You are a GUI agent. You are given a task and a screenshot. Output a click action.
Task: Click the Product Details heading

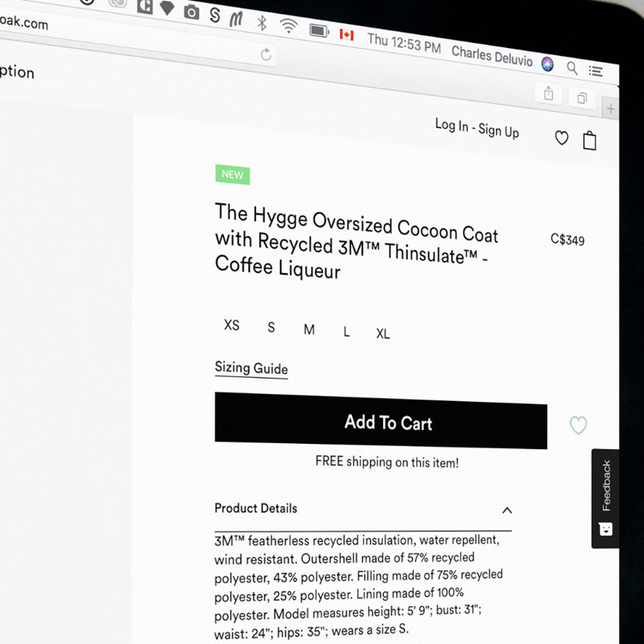tap(256, 508)
